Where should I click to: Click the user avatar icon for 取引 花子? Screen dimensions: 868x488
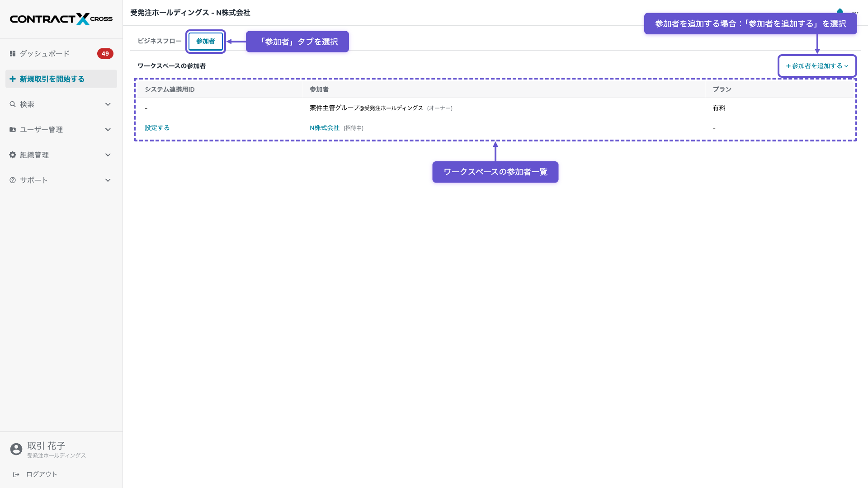click(16, 449)
